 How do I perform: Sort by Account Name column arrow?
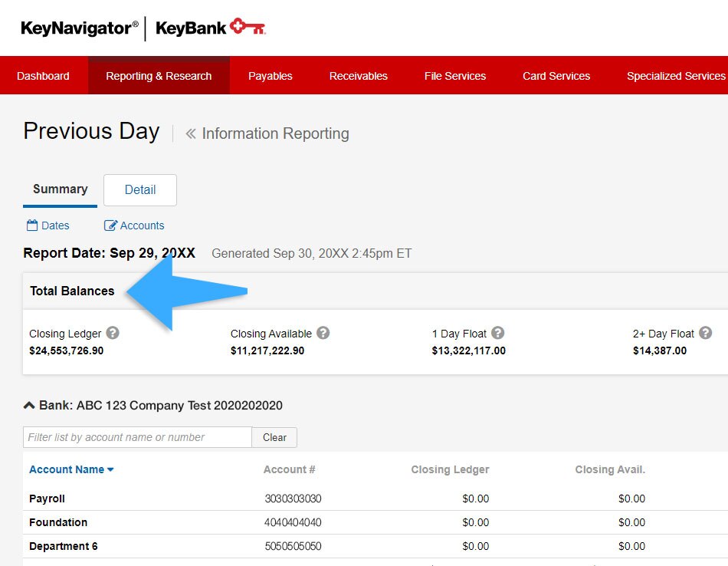pos(110,469)
